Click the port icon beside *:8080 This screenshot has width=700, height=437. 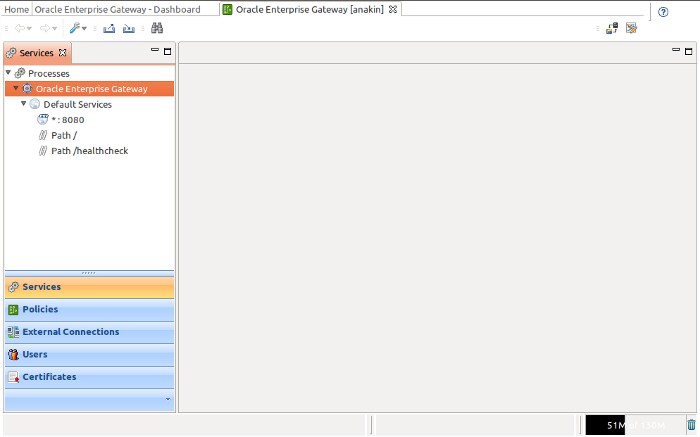42,119
